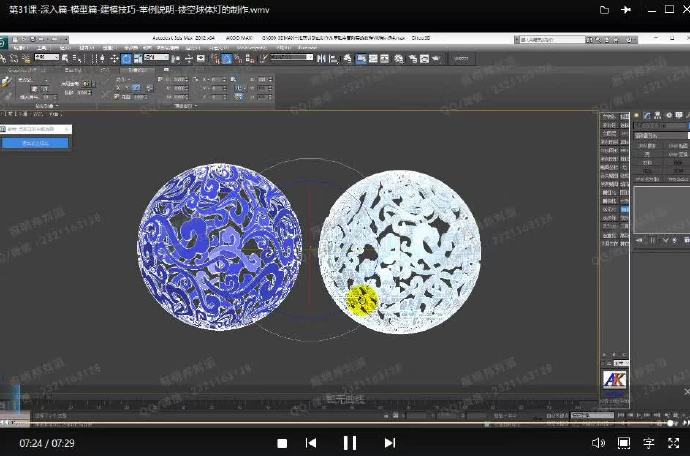
Task: Click the Use Pivot Point Center icon
Action: (x=176, y=59)
